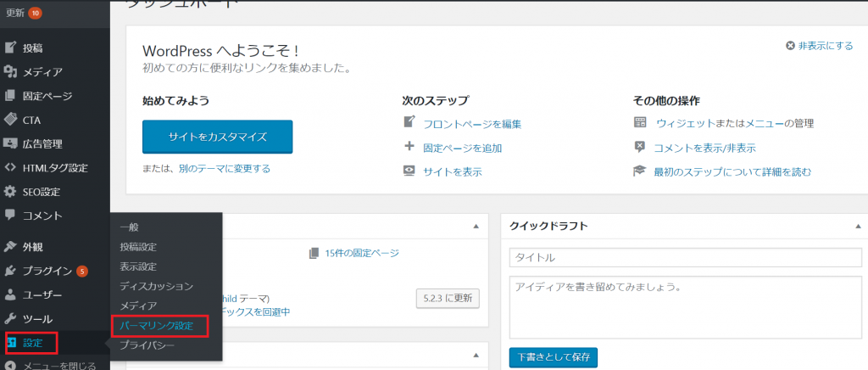Screen dimensions: 868x370
Task: Toggle the lower left panel's arrow
Action: pyautogui.click(x=476, y=355)
